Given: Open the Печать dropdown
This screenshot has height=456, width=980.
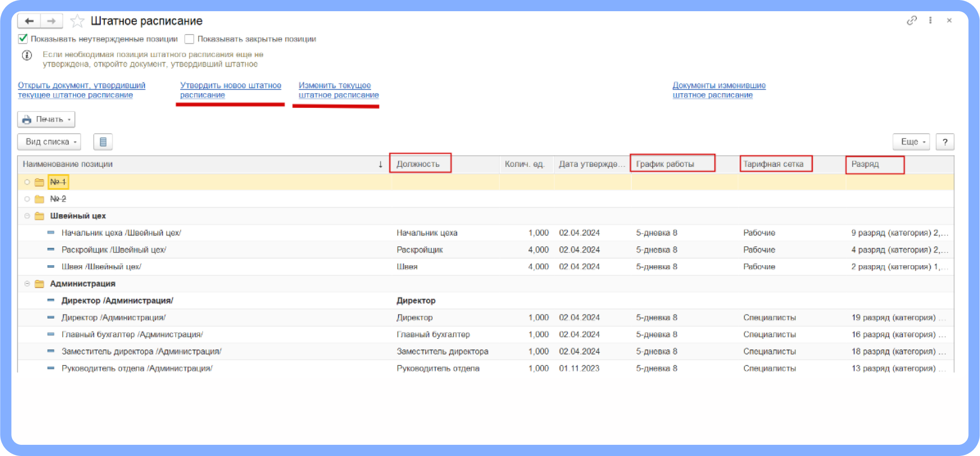Looking at the screenshot, I should (46, 120).
